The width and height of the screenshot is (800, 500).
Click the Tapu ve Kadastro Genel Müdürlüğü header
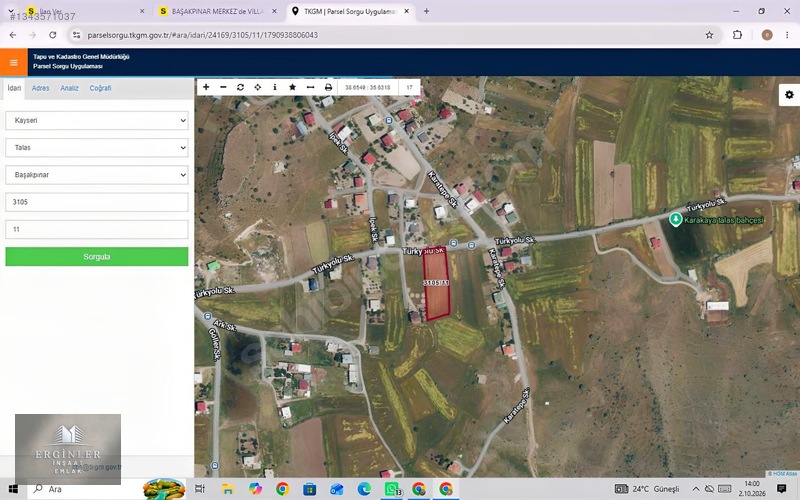tap(81, 57)
